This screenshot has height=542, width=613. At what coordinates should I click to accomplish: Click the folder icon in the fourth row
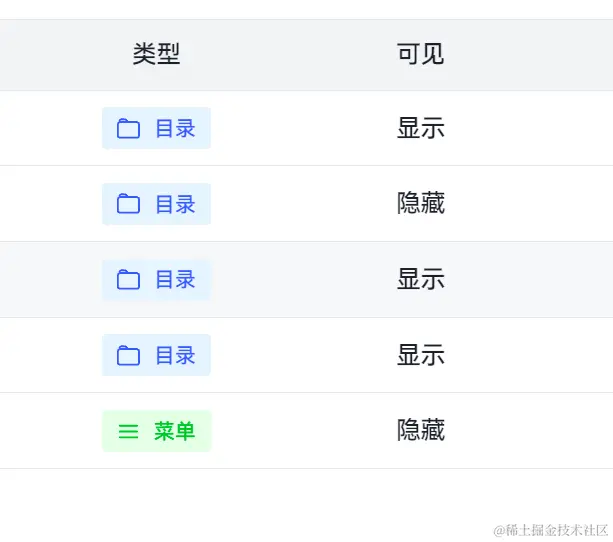pyautogui.click(x=128, y=355)
